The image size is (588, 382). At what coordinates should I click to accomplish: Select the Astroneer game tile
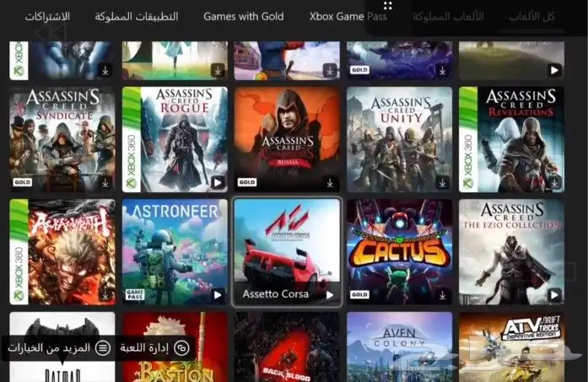click(x=175, y=252)
